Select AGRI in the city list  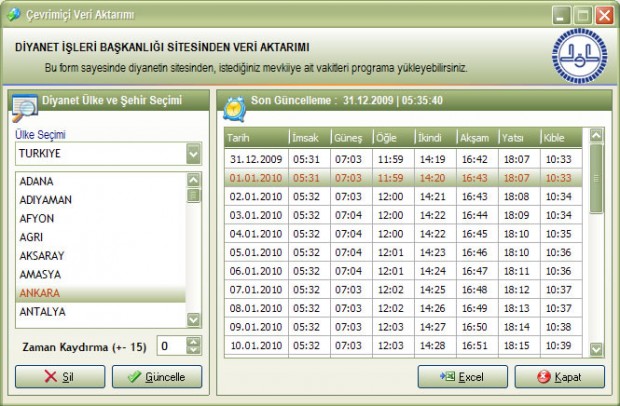click(x=100, y=237)
